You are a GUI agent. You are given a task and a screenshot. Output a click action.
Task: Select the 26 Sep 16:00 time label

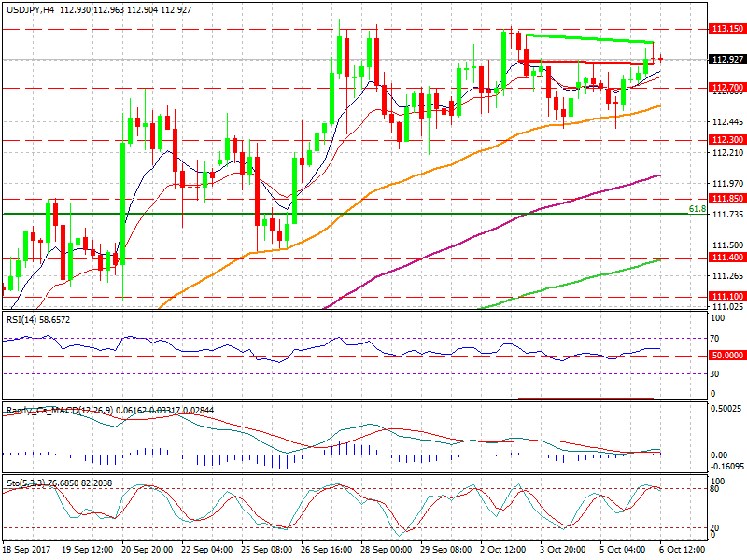click(325, 551)
